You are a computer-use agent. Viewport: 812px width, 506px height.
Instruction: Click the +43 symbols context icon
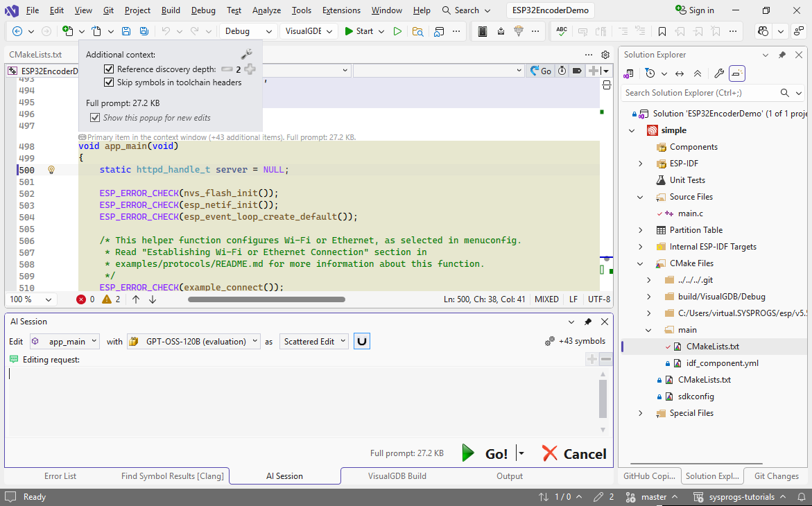[x=549, y=341]
